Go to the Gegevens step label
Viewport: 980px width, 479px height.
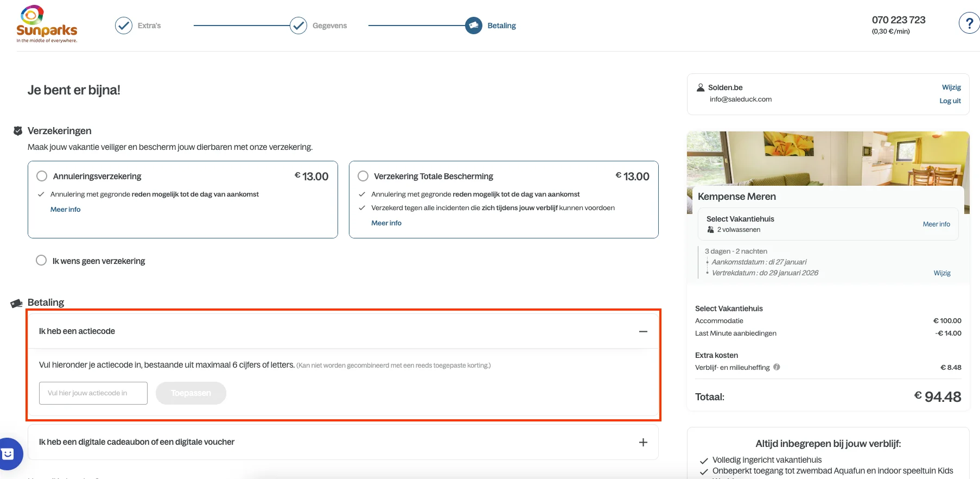tap(329, 26)
